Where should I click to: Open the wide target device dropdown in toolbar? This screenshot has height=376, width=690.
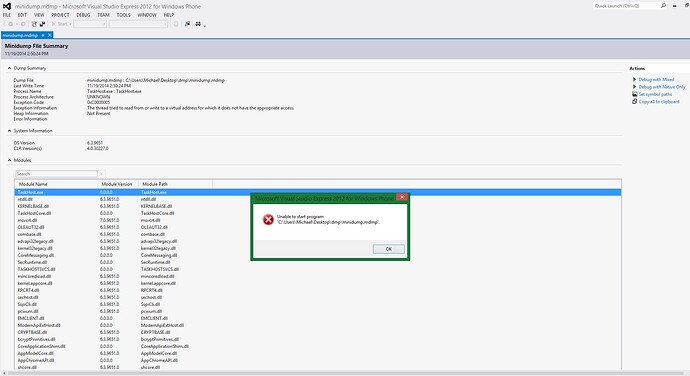[x=138, y=24]
